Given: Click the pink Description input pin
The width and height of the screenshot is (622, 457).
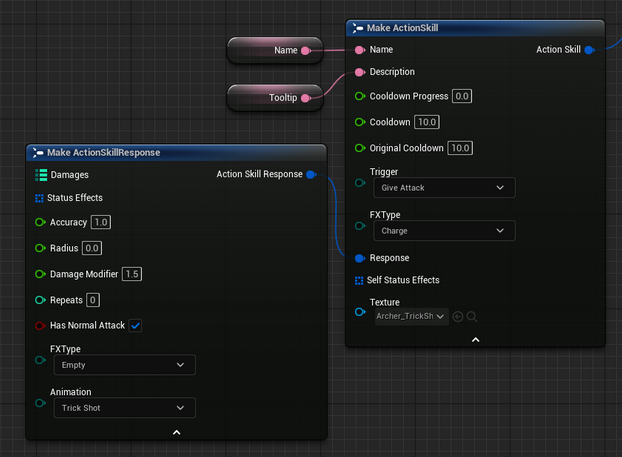Looking at the screenshot, I should coord(360,72).
